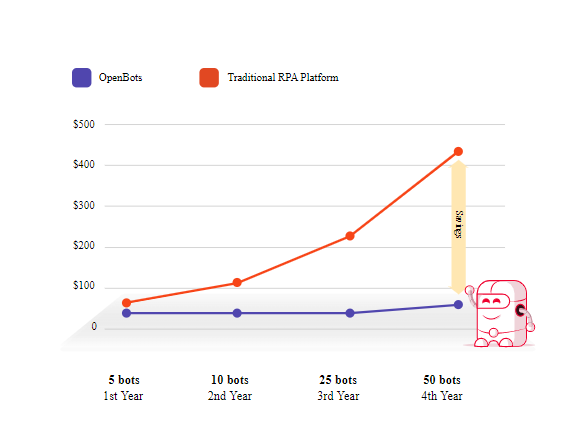Image resolution: width=578 pixels, height=447 pixels.
Task: Click the 10 bots 2nd Year label
Action: [230, 388]
